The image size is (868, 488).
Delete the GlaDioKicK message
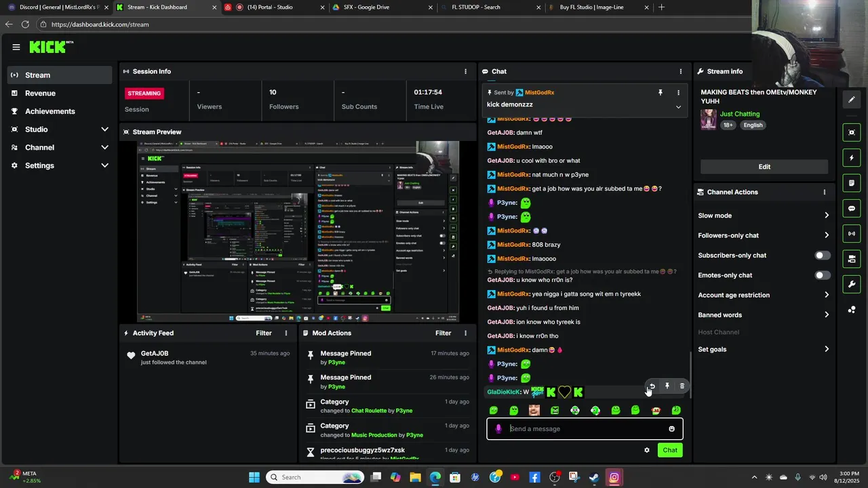[682, 386]
